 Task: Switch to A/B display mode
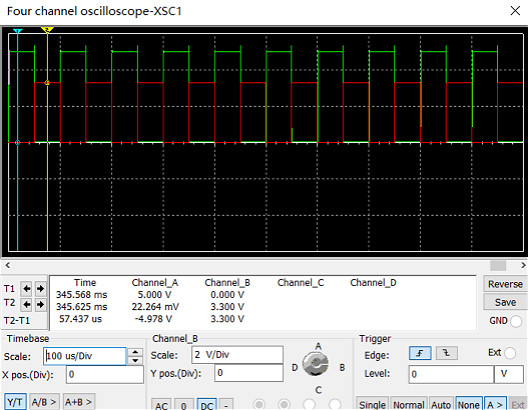(44, 402)
